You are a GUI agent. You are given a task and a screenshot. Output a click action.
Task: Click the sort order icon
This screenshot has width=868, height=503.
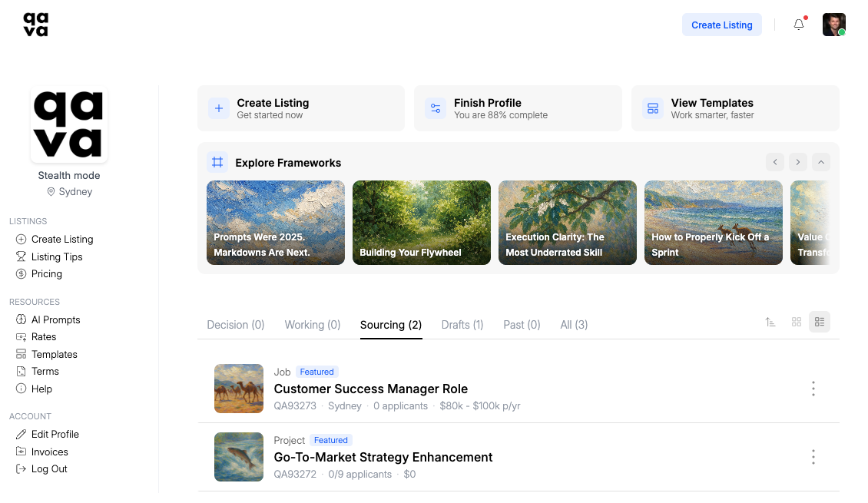[x=770, y=323]
